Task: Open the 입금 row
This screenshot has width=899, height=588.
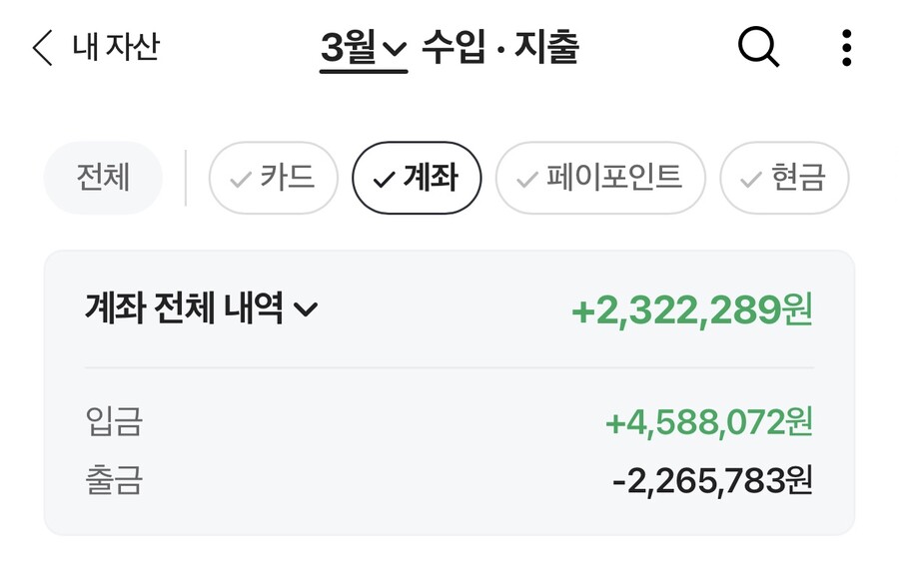Action: (x=114, y=421)
